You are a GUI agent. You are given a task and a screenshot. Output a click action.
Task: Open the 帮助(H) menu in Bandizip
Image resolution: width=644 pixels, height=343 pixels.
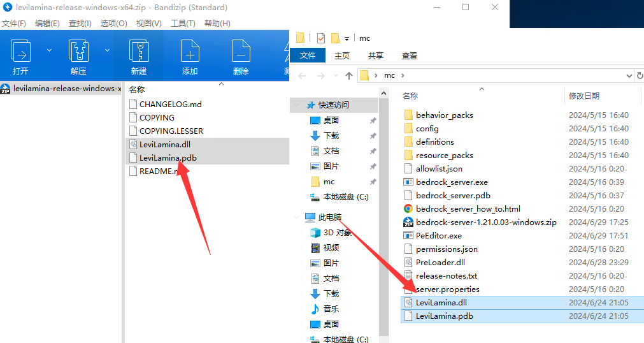point(217,24)
